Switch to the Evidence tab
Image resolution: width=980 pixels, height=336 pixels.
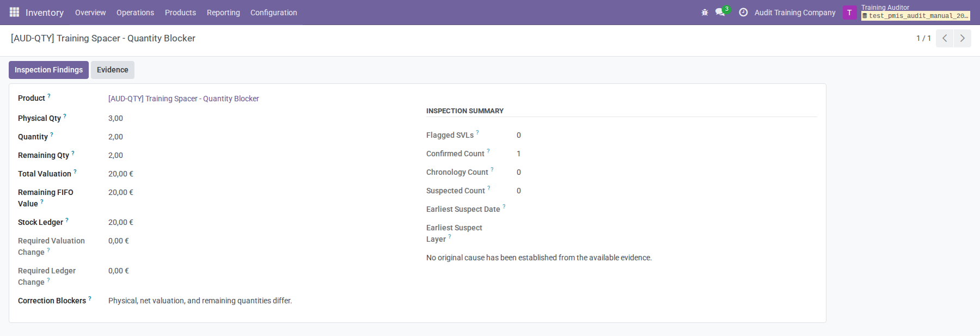point(113,70)
